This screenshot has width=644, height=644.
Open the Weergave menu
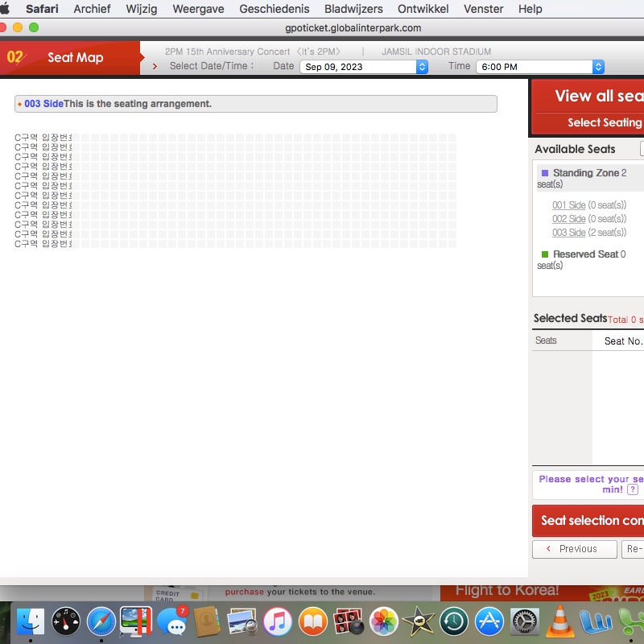[x=198, y=9]
